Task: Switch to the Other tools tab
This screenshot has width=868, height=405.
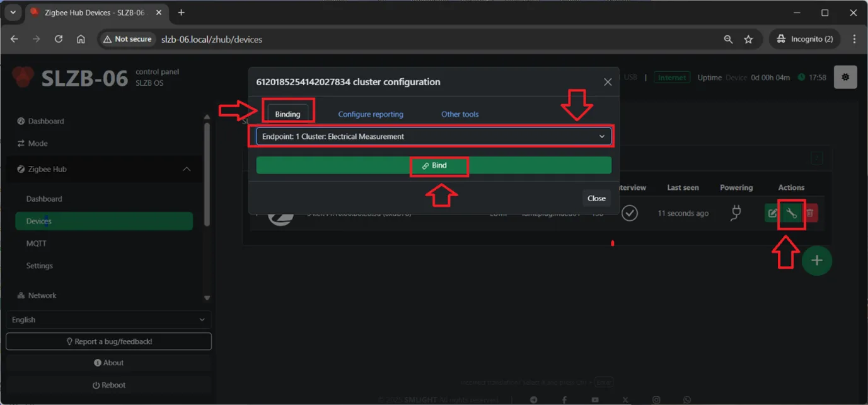Action: 460,114
